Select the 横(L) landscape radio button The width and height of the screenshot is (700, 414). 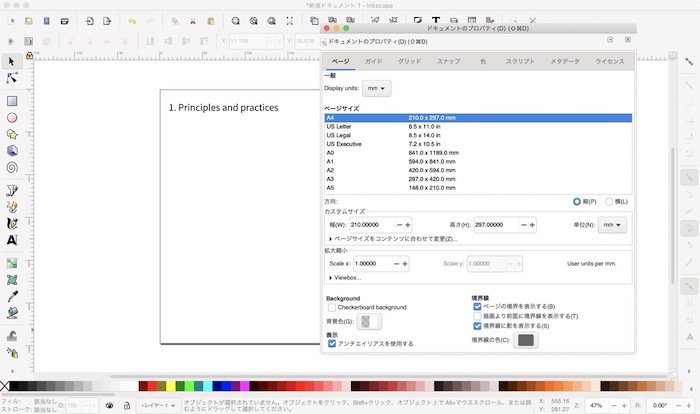click(x=608, y=202)
